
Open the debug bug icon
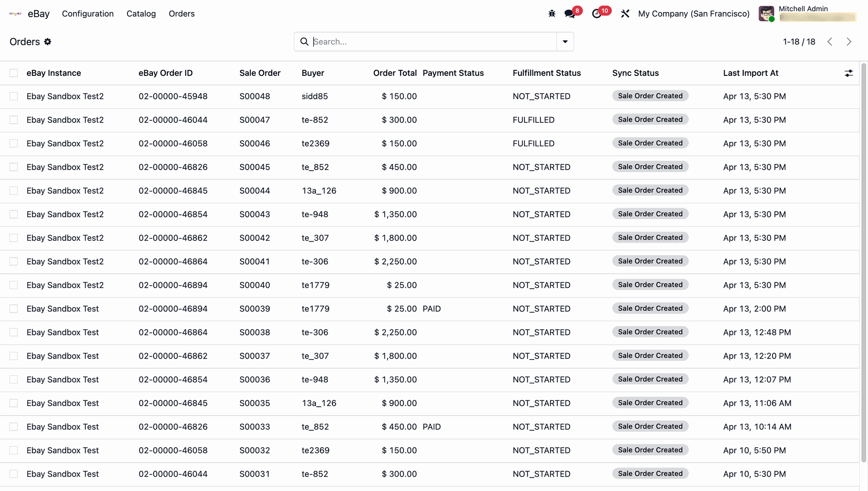[552, 14]
